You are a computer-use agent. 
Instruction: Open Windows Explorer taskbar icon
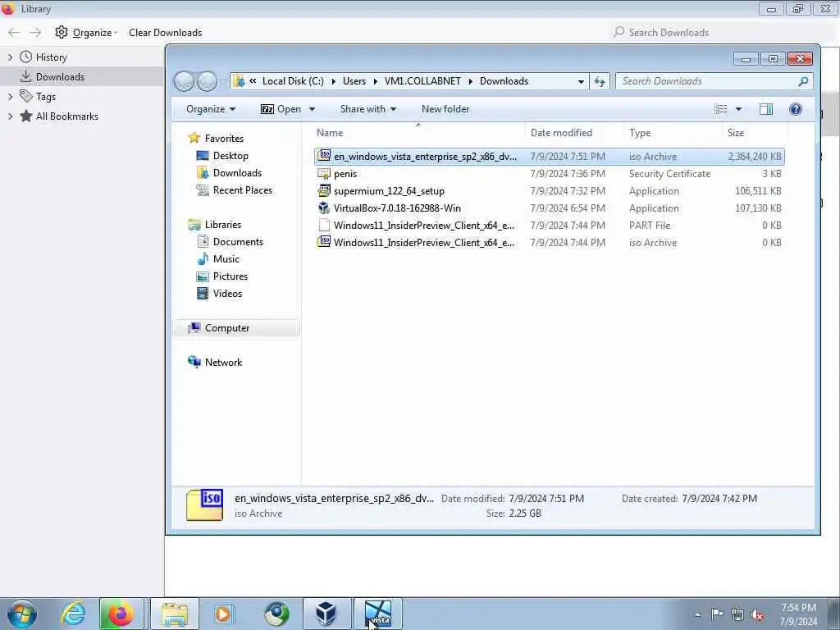[x=175, y=614]
